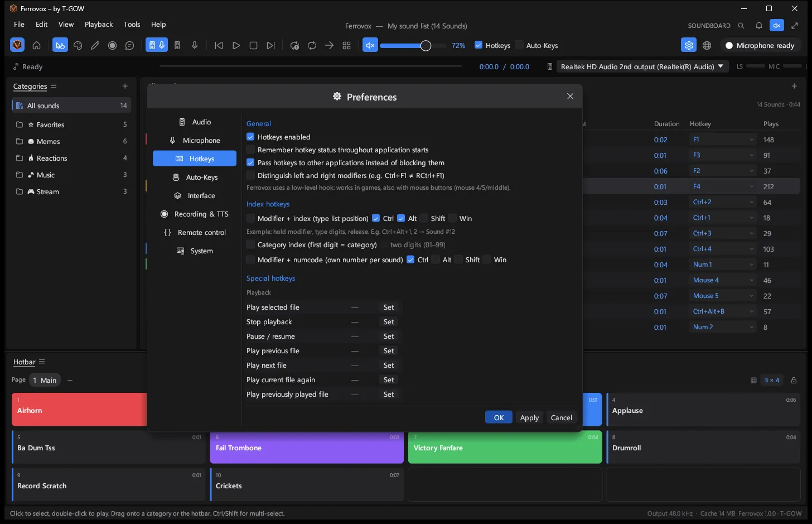Open the Mouse 4 hotkey dropdown

(723, 280)
